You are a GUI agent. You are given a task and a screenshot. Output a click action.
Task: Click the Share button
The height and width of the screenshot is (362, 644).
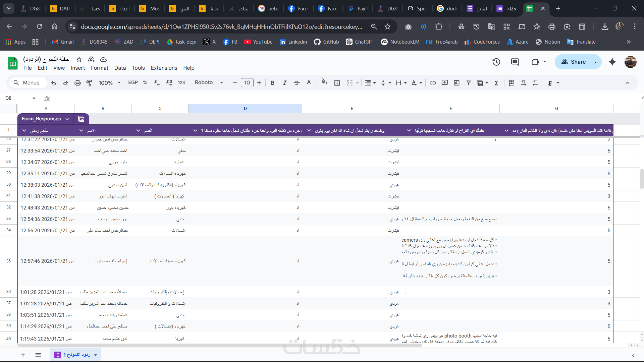click(573, 62)
